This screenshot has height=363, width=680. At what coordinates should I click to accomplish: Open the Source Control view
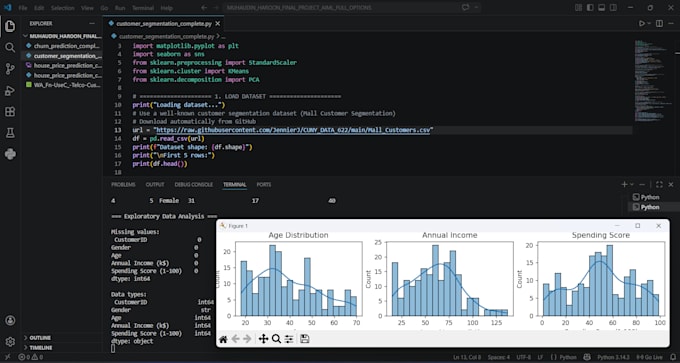10,69
